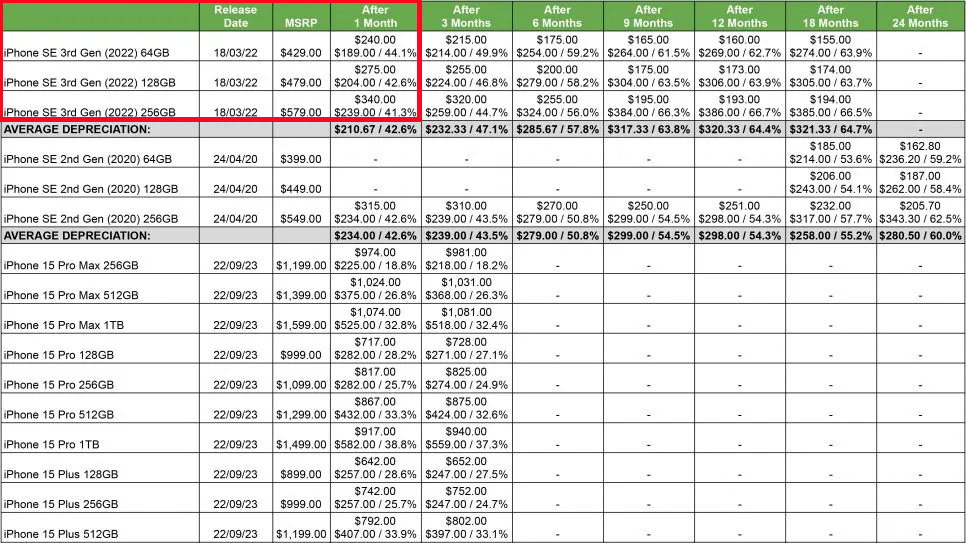Click average depreciation cell '$280.50 / 60.0%'
The height and width of the screenshot is (543, 966).
920,235
